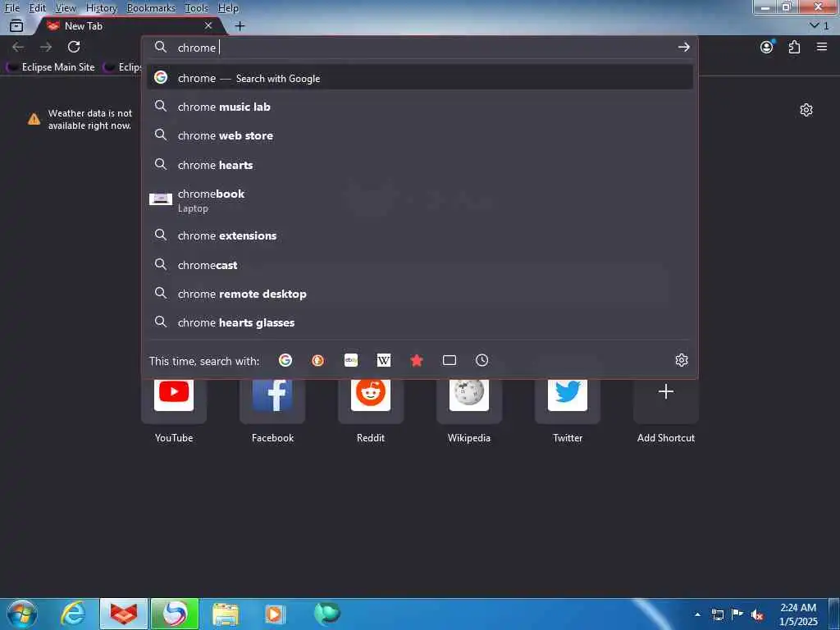The image size is (840, 630).
Task: Open Eclipse Main Site bookmark
Action: tap(51, 67)
